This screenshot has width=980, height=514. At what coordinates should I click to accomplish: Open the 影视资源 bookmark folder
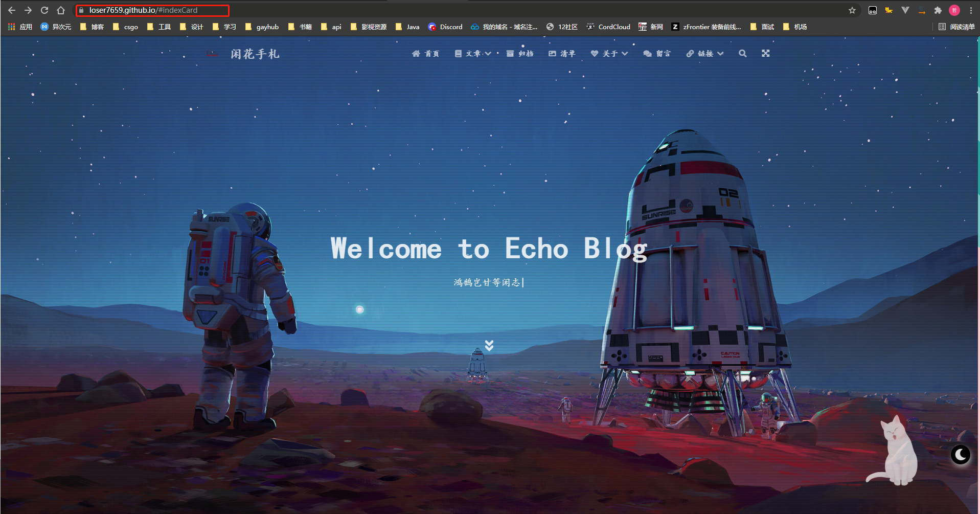pos(369,27)
